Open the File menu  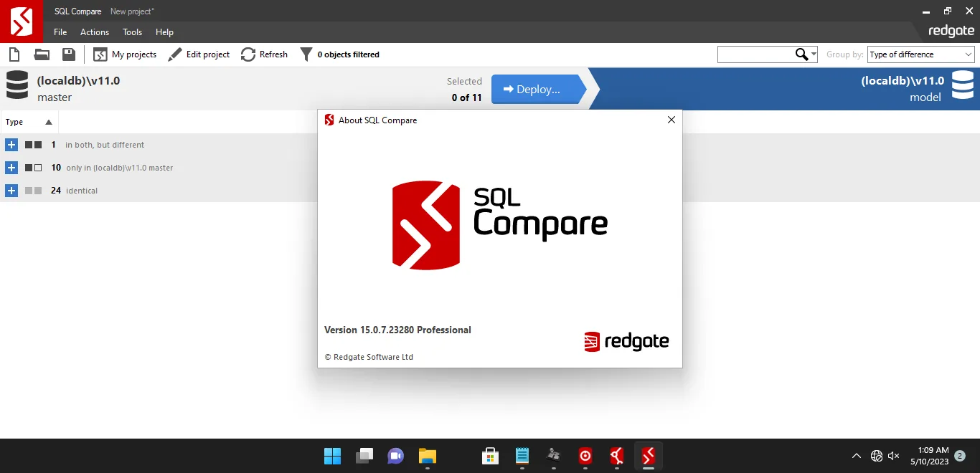click(60, 32)
